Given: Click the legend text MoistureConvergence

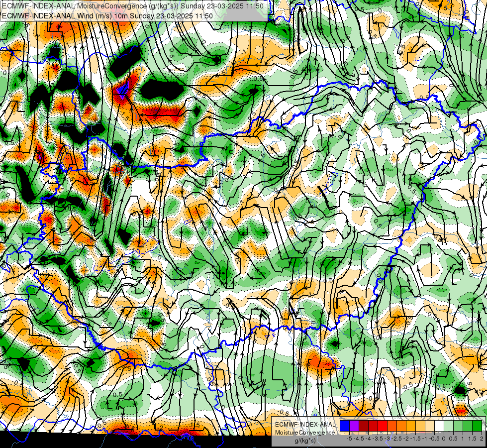Looking at the screenshot, I should (x=305, y=433).
